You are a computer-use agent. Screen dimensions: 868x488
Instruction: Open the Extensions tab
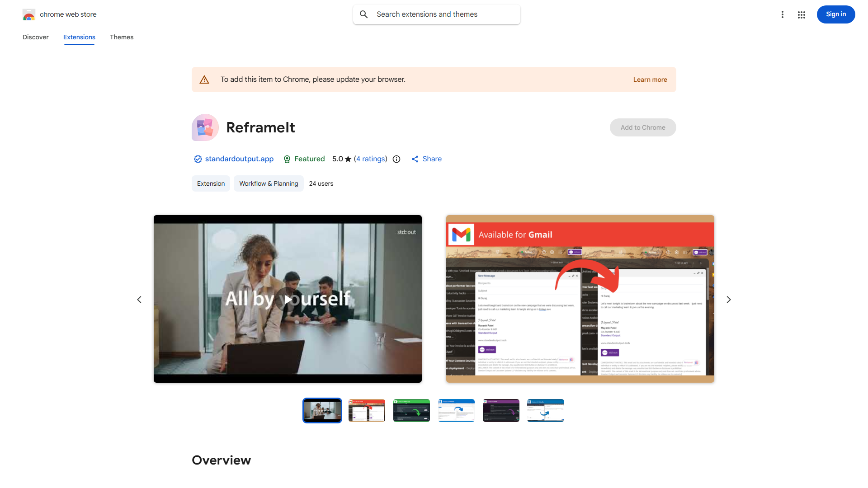79,37
